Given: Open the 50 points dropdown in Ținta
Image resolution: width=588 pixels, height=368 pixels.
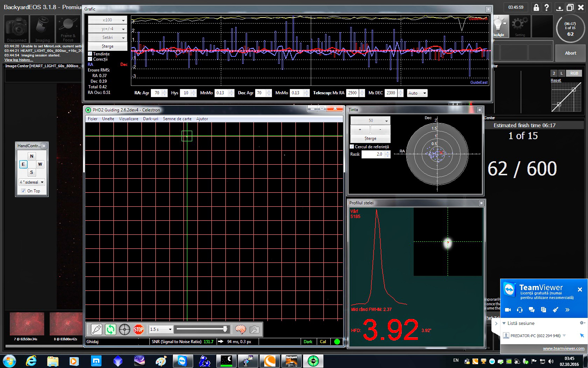Looking at the screenshot, I should click(x=370, y=121).
